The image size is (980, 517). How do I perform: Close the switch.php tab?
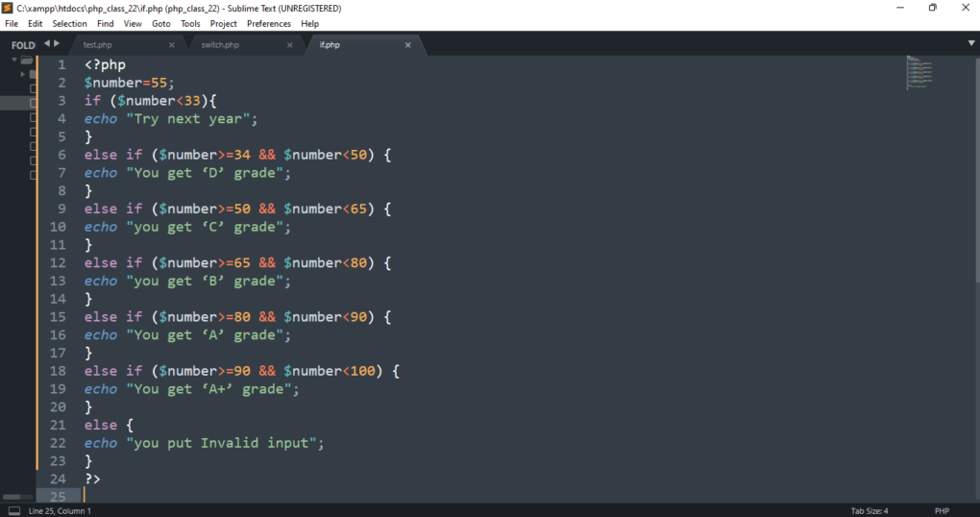[x=290, y=45]
